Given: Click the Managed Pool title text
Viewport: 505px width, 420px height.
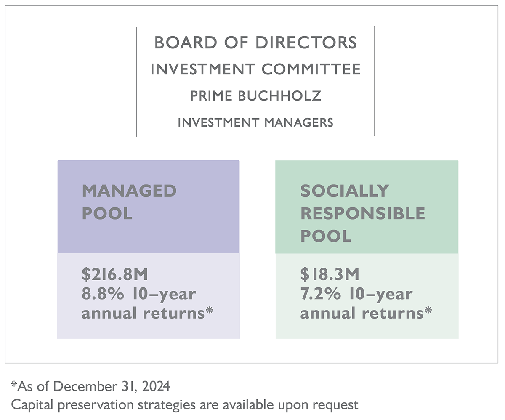Looking at the screenshot, I should [x=129, y=202].
